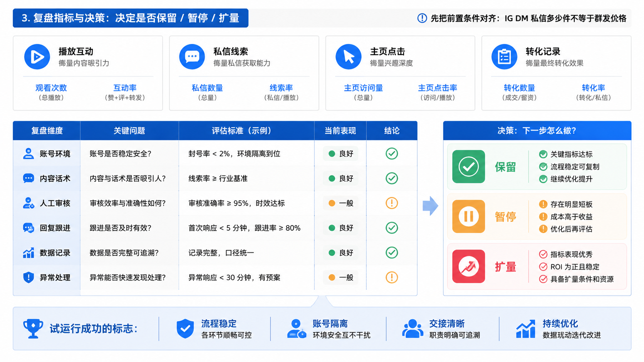The height and width of the screenshot is (362, 644).
Task: Click the 互动率 metric link
Action: tap(125, 88)
